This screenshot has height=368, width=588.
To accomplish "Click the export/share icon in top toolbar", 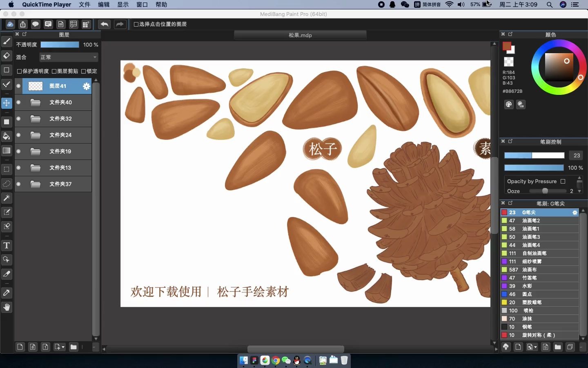I will (x=23, y=24).
